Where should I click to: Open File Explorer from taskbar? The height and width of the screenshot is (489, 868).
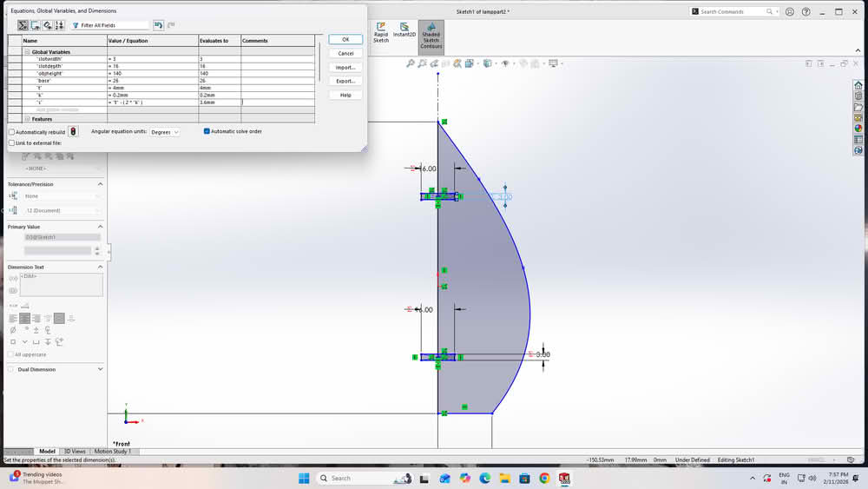(x=504, y=478)
